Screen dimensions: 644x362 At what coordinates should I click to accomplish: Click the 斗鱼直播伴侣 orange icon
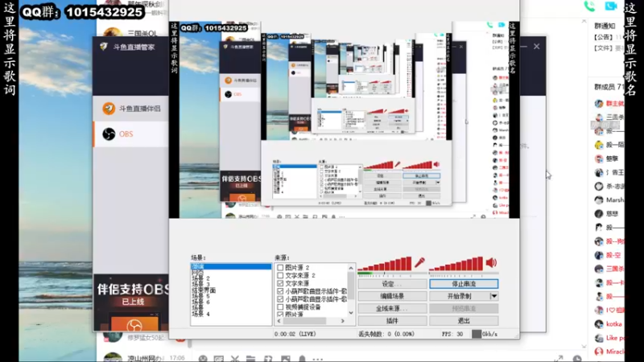pyautogui.click(x=109, y=109)
